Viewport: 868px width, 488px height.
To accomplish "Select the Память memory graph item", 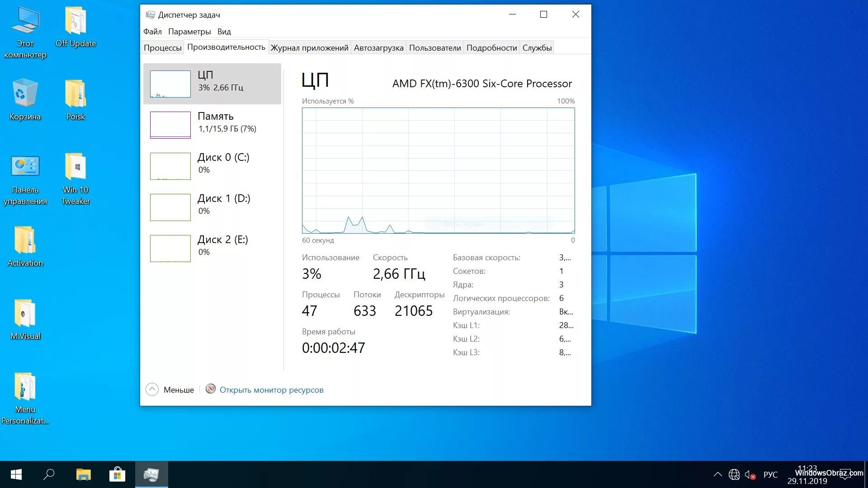I will click(170, 125).
